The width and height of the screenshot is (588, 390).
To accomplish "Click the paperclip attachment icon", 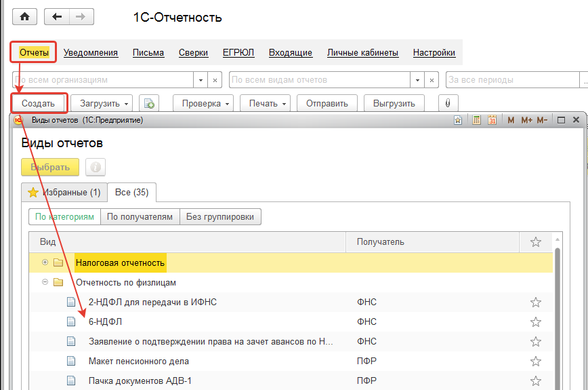I will point(448,103).
